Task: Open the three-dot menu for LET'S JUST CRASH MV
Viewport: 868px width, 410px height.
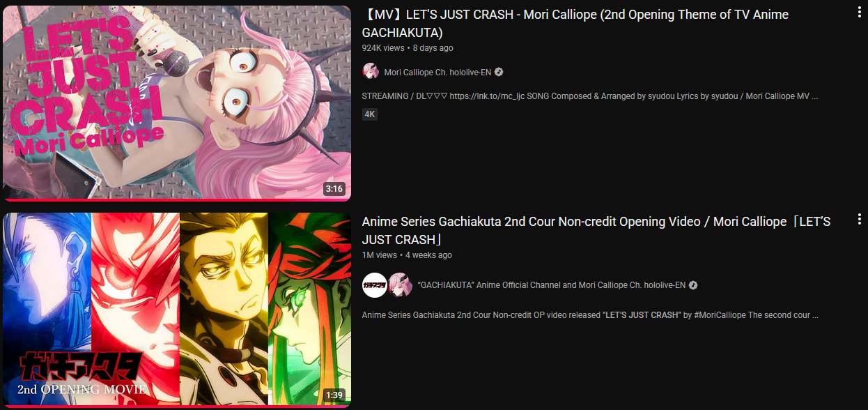Action: [x=859, y=13]
